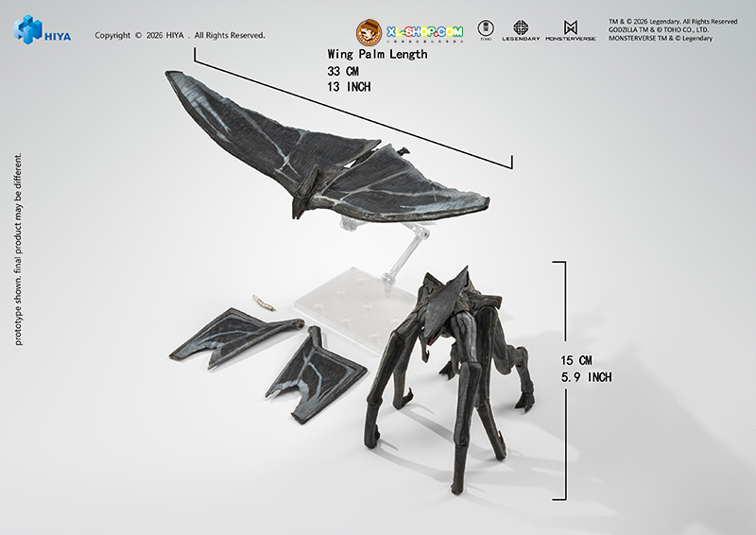
Task: Click the 13 INCH measurement text
Action: [349, 87]
